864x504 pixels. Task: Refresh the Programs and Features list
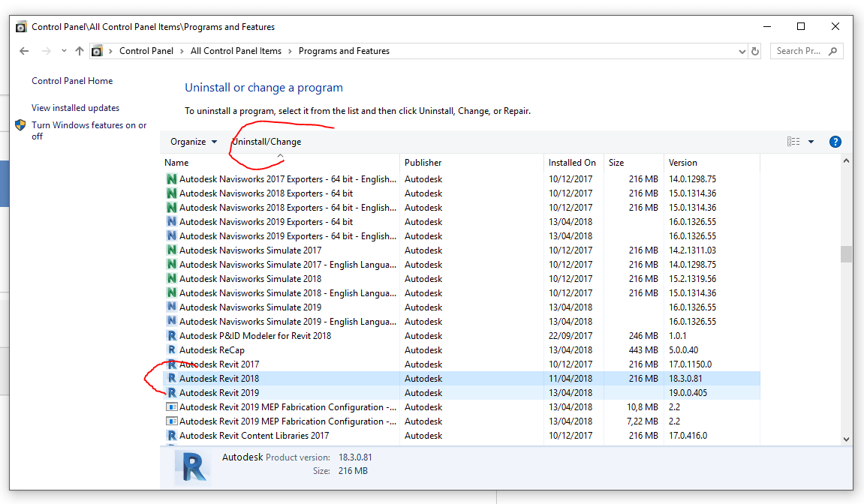click(755, 51)
